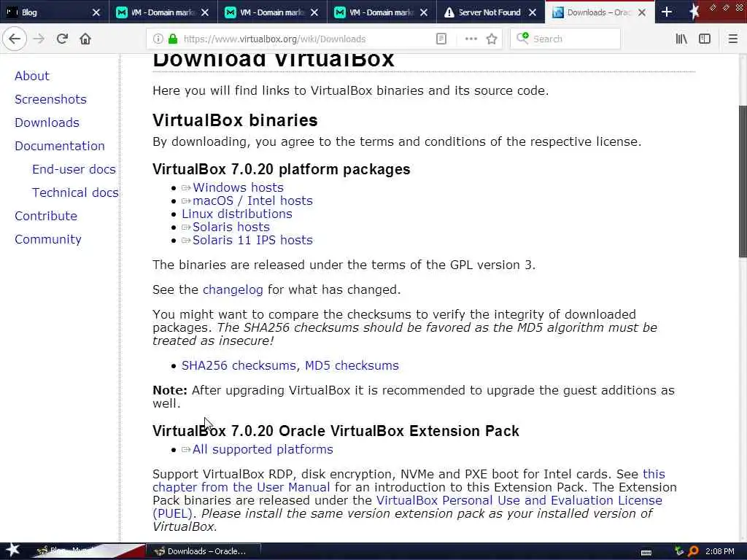Viewport: 747px width, 560px height.
Task: Open page actions three-dots menu
Action: [x=471, y=39]
